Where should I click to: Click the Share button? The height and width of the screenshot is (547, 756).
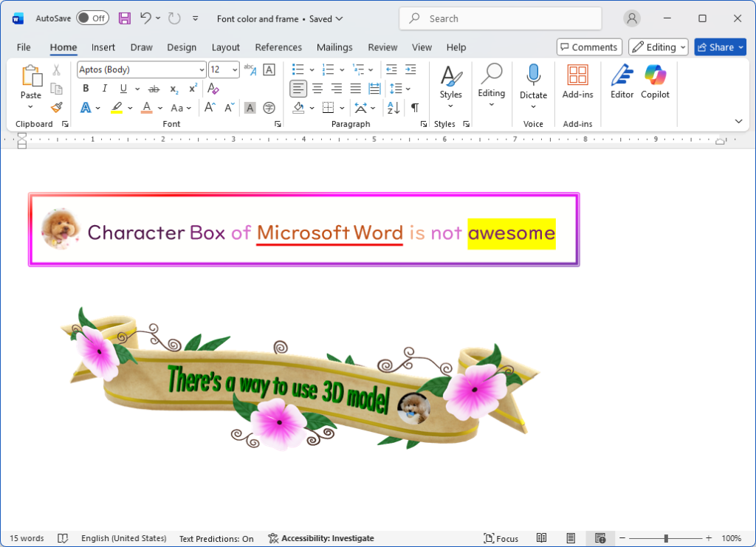coord(720,47)
